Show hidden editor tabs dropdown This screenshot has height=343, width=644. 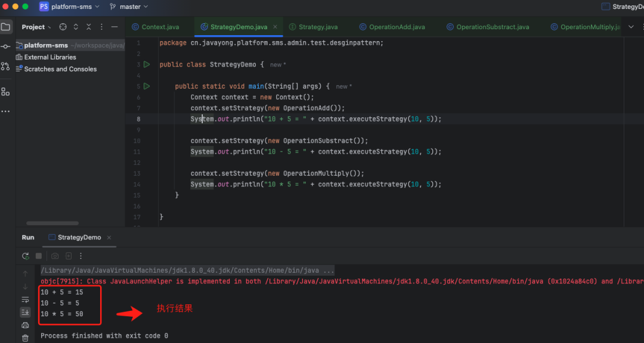631,27
